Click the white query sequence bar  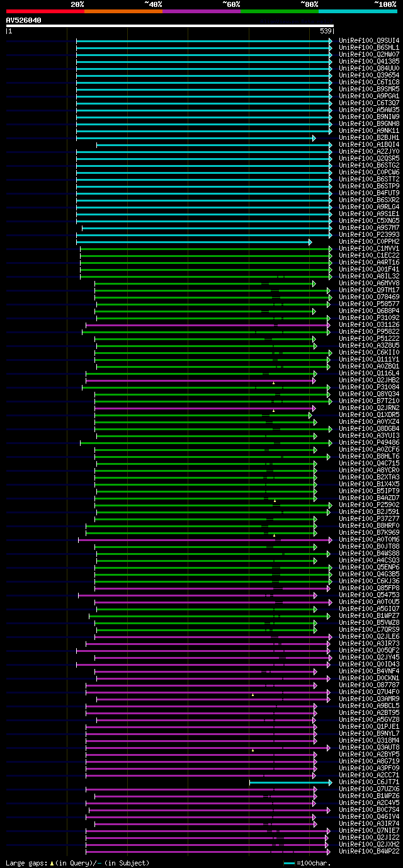(169, 26)
